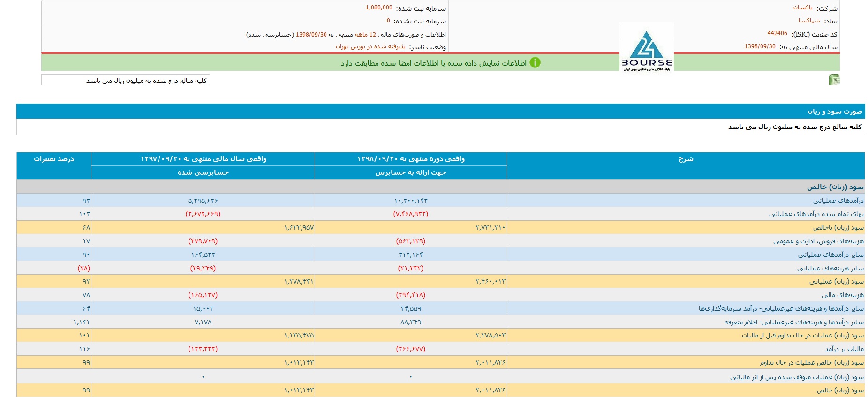Viewport: 868px width, 397px height.
Task: Click section row سود (زیان) خالص under the header
Action: (x=835, y=187)
